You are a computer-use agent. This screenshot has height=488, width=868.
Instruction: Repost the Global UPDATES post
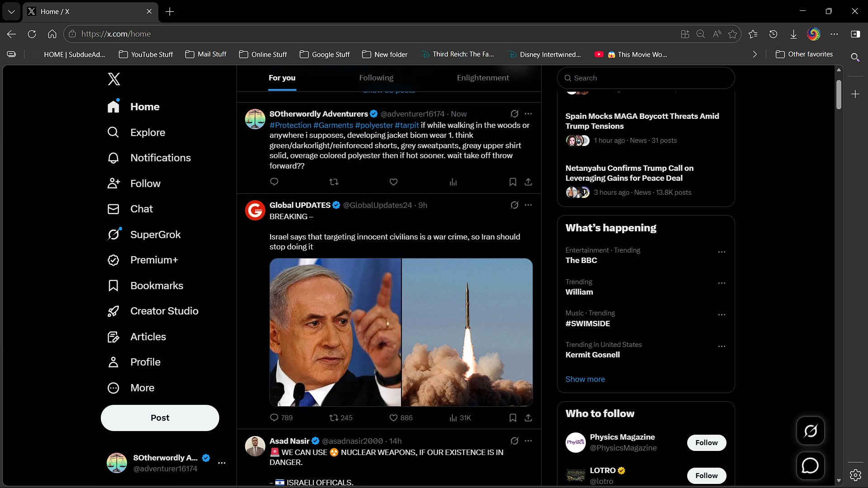pos(334,418)
